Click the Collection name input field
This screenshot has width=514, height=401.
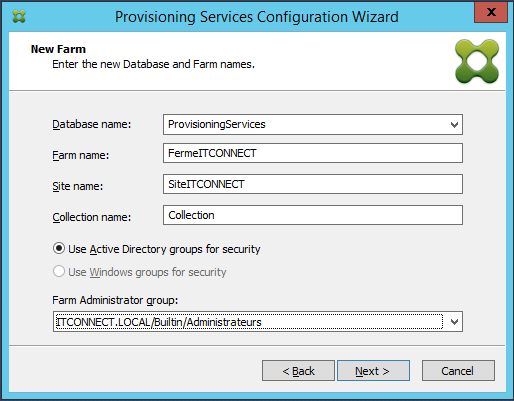(x=313, y=215)
